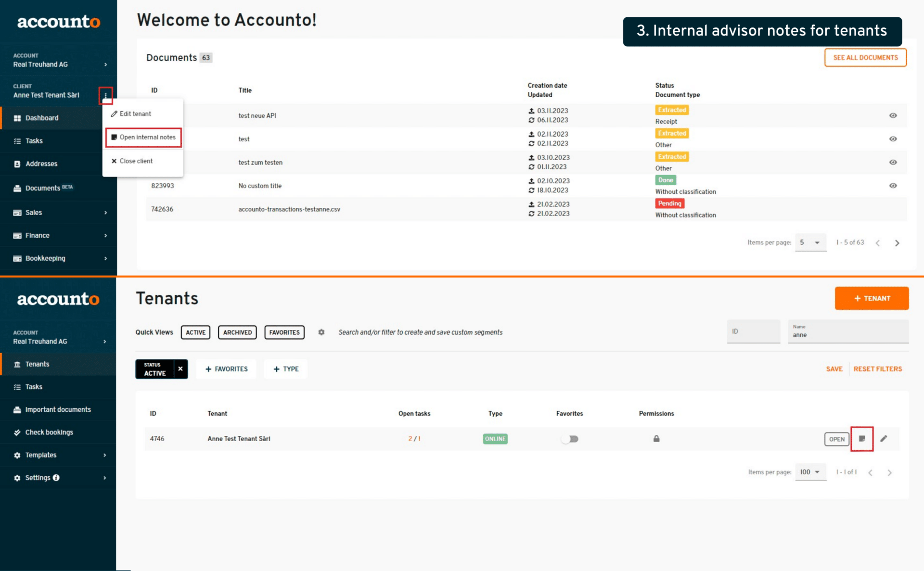Click RESET FILTERS link
Image resolution: width=924 pixels, height=571 pixels.
878,369
